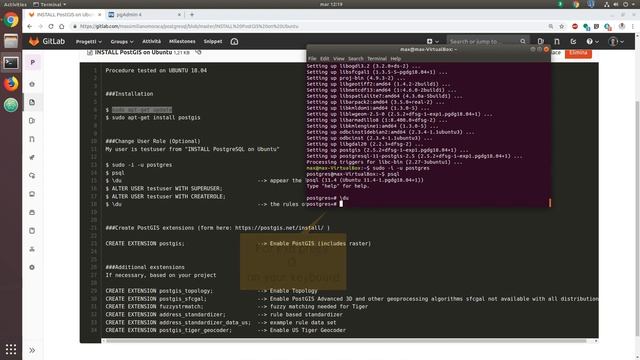This screenshot has width=640, height=360.
Task: Open the Members sidebar icon
Action: pyautogui.click(x=32, y=249)
